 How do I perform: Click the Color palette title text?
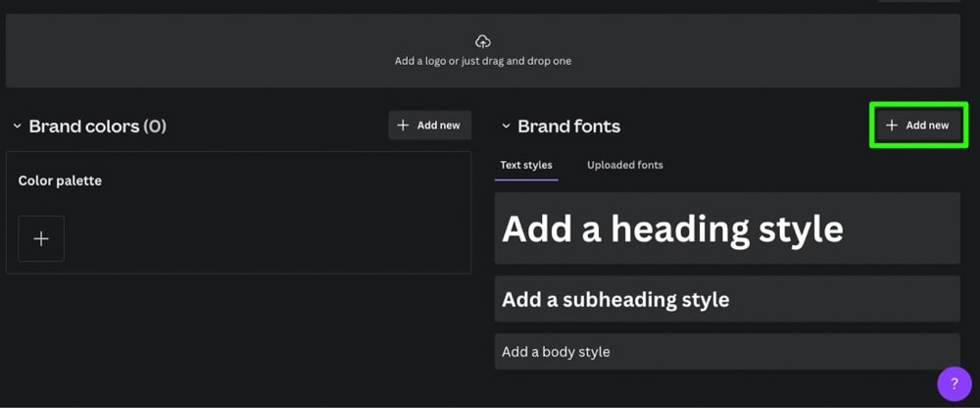[60, 180]
